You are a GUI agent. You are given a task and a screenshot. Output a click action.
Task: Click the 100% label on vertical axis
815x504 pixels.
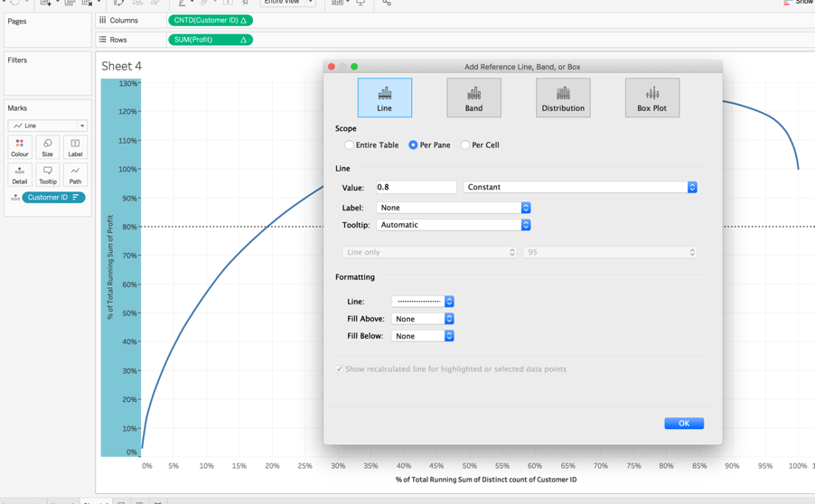(128, 170)
